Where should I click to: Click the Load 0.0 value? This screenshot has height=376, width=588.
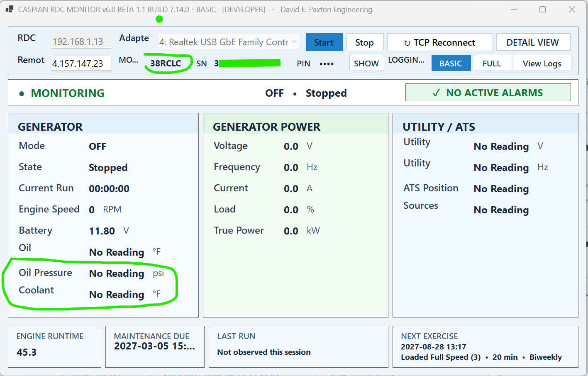(x=291, y=210)
